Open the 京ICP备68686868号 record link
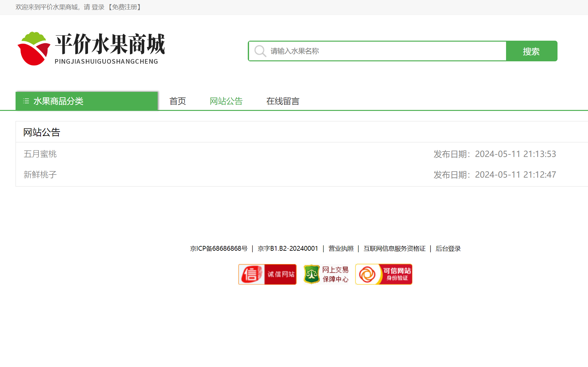Screen dimensions: 588x367 coord(219,248)
